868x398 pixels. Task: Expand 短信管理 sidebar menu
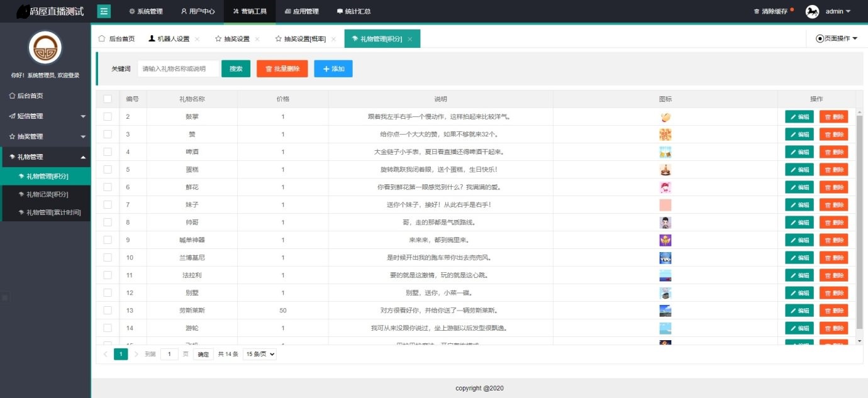click(x=45, y=116)
